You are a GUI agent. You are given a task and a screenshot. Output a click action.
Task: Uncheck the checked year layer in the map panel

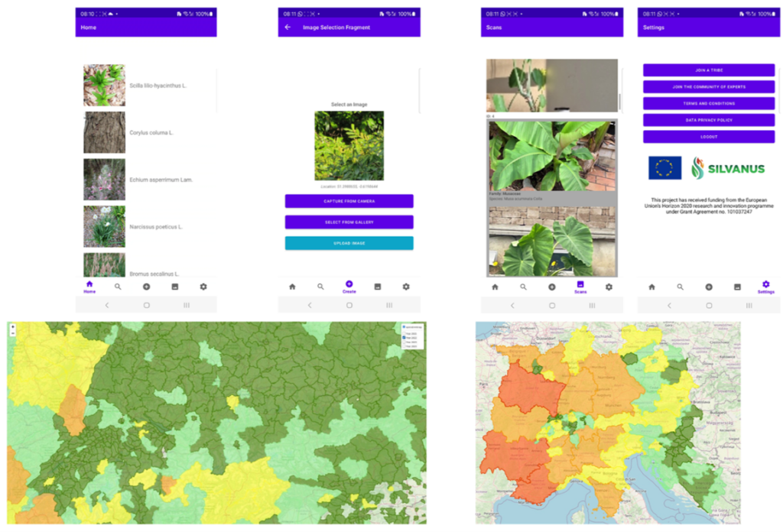[404, 338]
